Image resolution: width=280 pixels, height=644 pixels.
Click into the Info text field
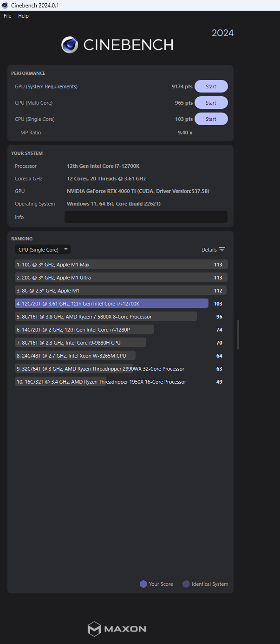point(146,217)
